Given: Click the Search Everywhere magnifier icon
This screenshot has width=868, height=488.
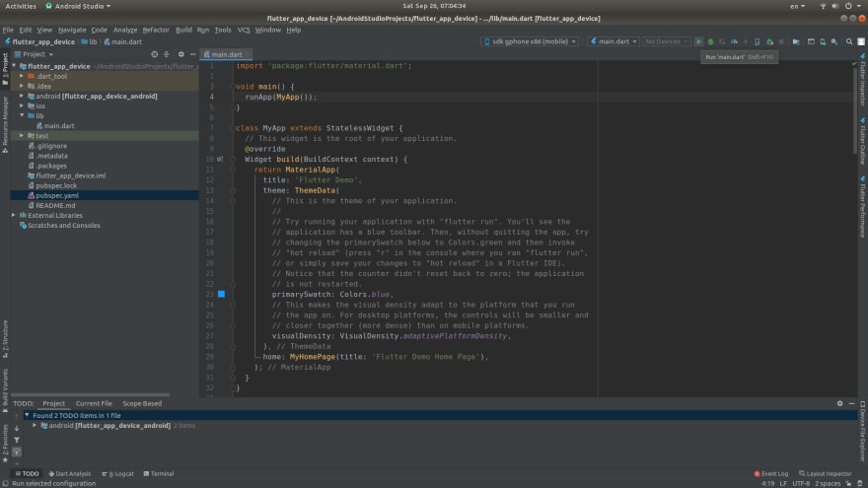Looking at the screenshot, I should point(848,42).
